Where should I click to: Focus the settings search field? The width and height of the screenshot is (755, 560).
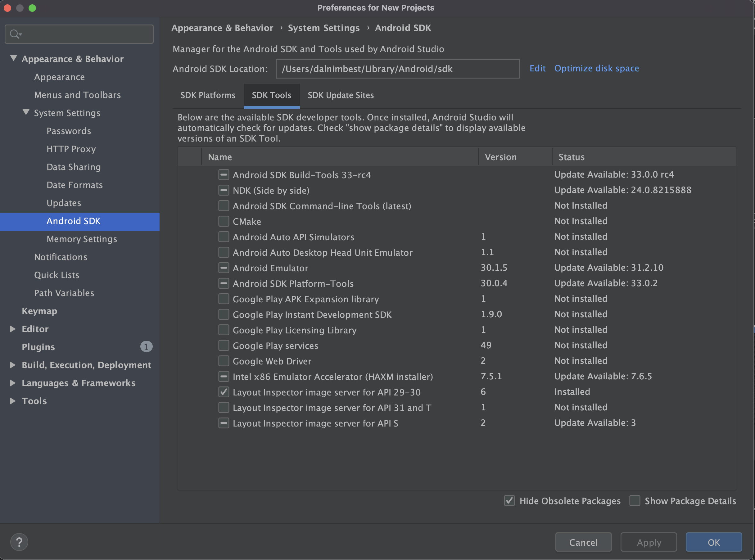[x=79, y=34]
